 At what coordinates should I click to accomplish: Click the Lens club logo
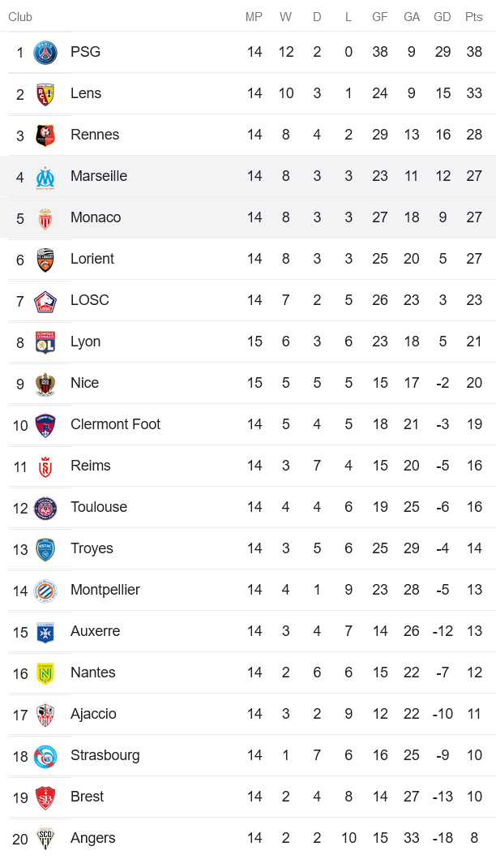(45, 94)
